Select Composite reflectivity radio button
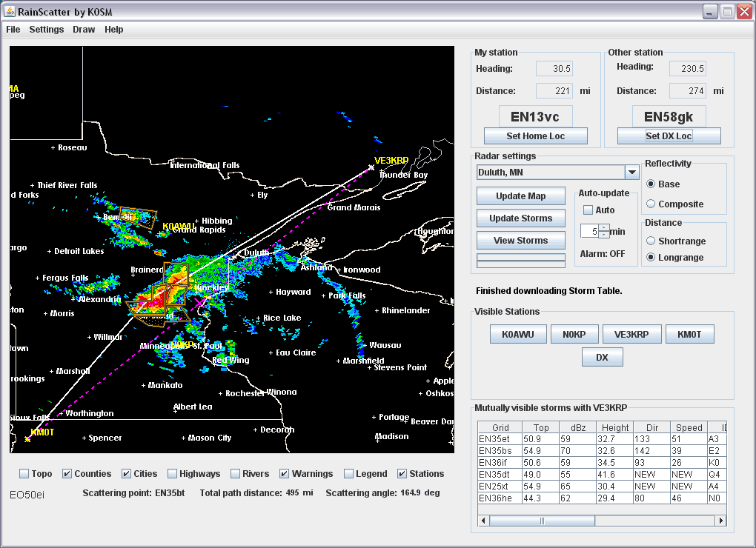Viewport: 756px width, 548px height. tap(651, 204)
